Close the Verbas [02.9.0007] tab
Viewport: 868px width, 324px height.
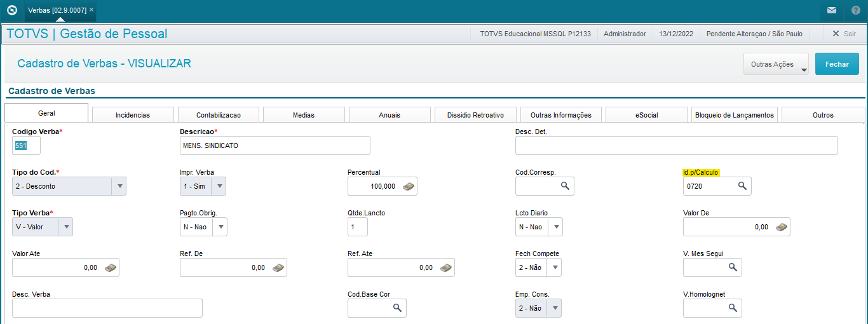click(92, 10)
